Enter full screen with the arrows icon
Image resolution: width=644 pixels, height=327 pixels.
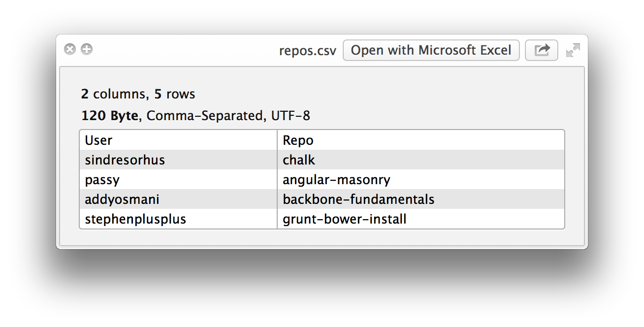(x=573, y=50)
